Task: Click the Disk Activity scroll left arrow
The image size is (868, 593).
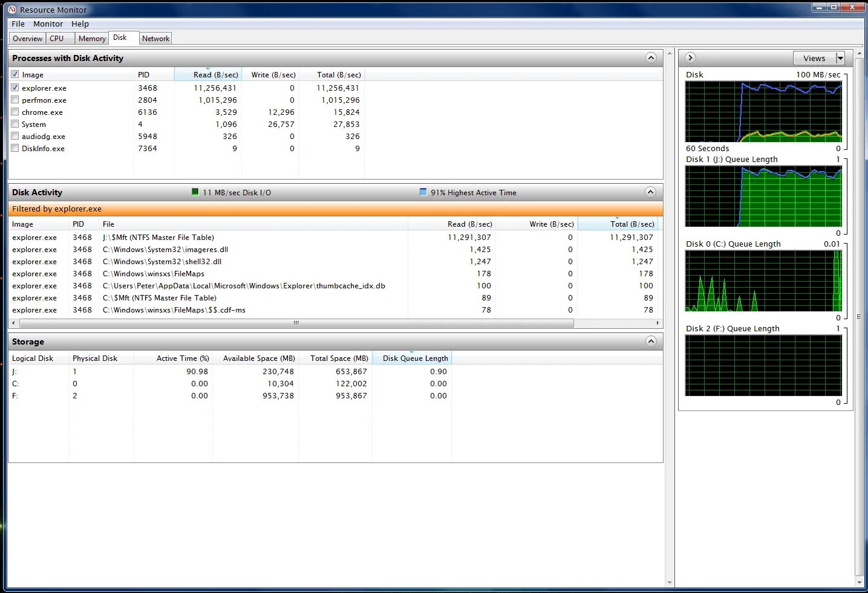Action: tap(13, 323)
